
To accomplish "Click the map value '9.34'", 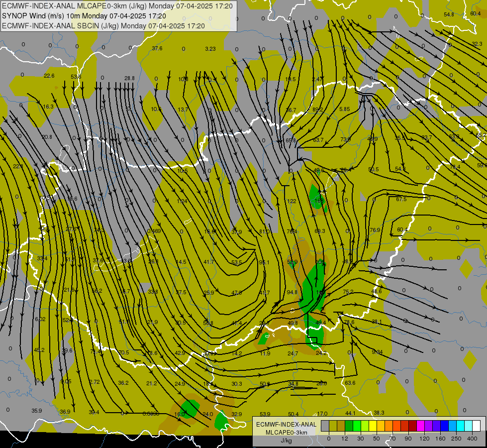I will click(377, 352).
